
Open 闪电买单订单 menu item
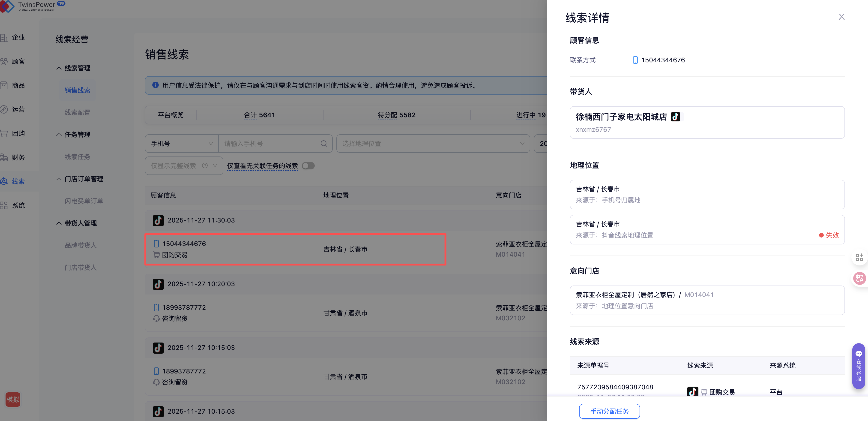84,201
